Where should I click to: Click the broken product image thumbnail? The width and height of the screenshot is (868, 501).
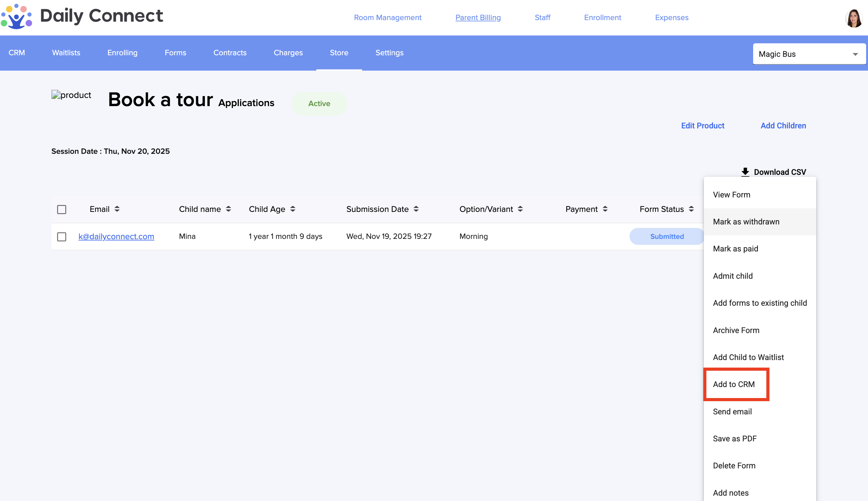click(71, 95)
